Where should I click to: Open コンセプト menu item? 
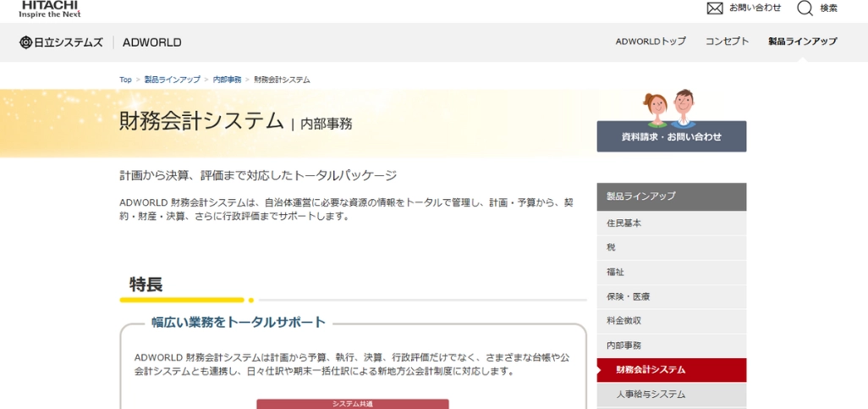[x=727, y=41]
